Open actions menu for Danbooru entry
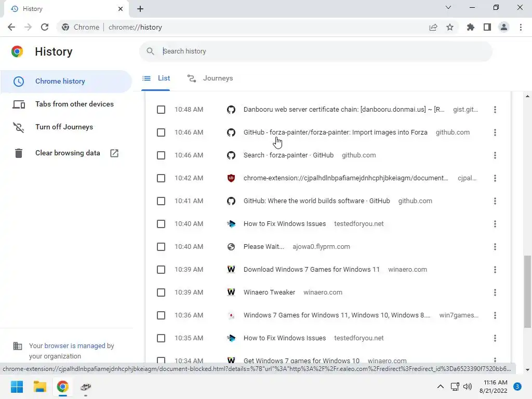The image size is (532, 399). tap(495, 110)
